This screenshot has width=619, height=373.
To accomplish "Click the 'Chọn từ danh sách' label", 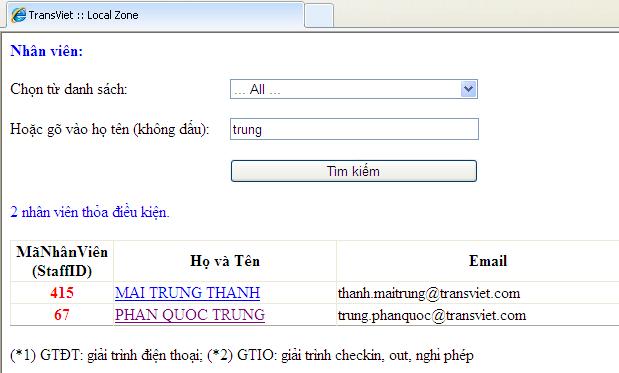I will coord(69,89).
